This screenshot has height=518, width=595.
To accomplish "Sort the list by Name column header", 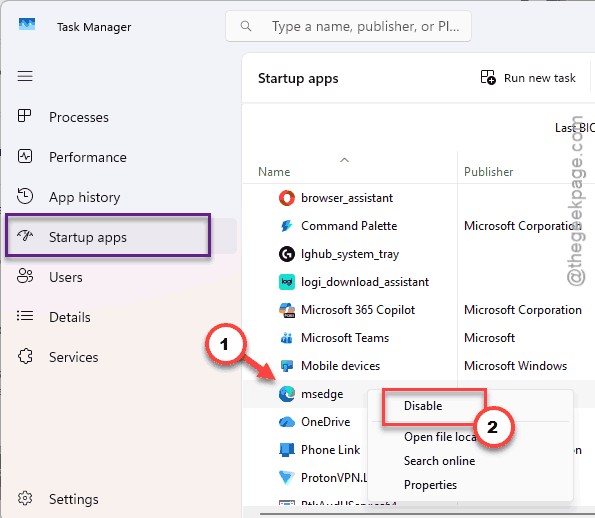I will pyautogui.click(x=274, y=172).
